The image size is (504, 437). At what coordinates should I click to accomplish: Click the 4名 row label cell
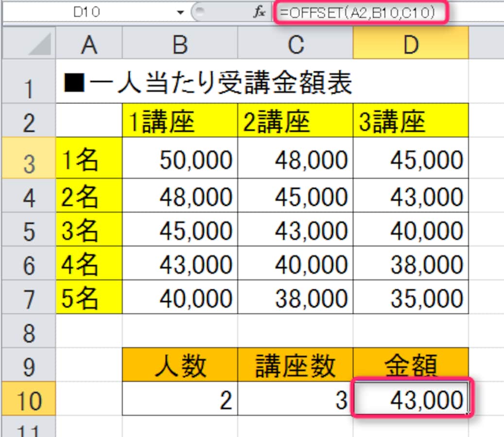click(89, 263)
